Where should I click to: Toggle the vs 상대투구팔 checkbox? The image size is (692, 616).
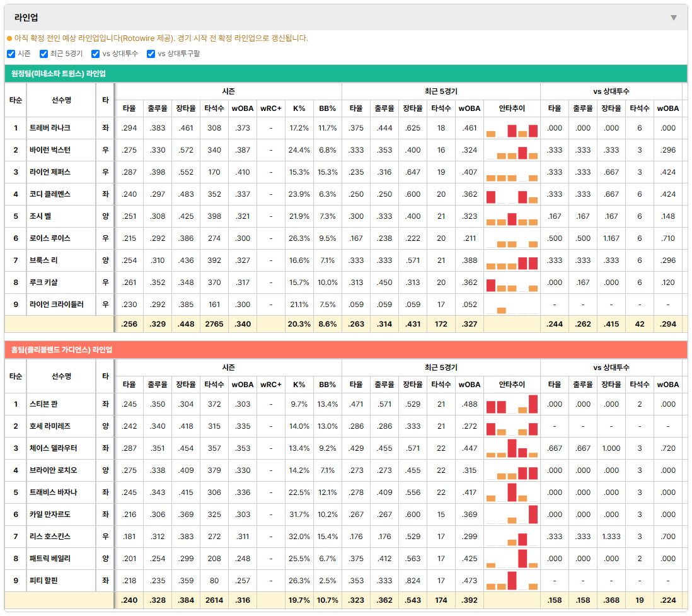point(151,54)
